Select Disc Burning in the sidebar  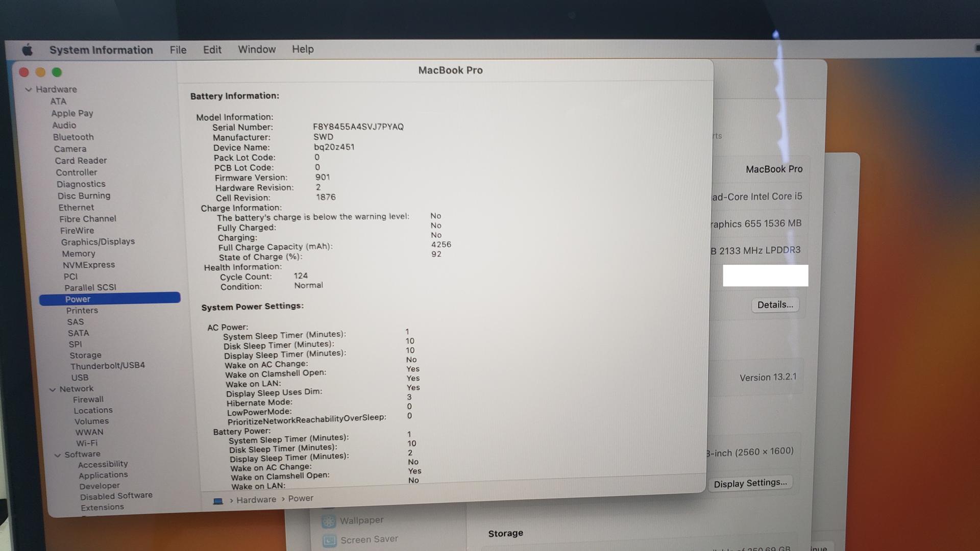click(x=84, y=196)
